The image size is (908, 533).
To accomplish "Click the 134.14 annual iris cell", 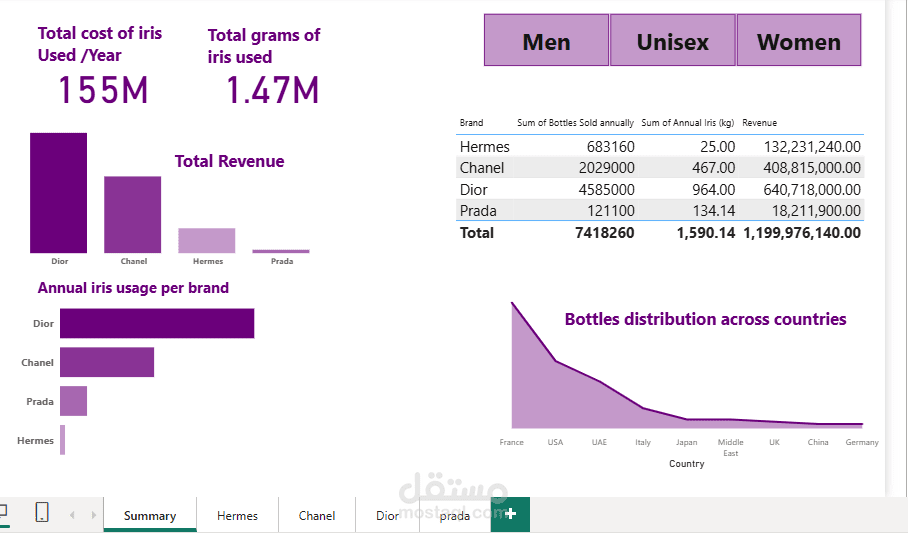I will (x=713, y=211).
